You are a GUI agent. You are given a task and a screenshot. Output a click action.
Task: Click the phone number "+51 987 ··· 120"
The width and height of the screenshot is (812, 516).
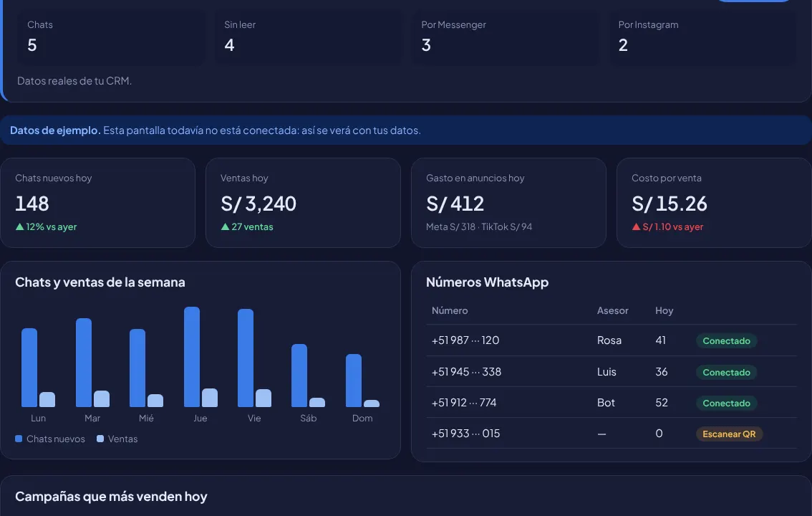point(465,340)
